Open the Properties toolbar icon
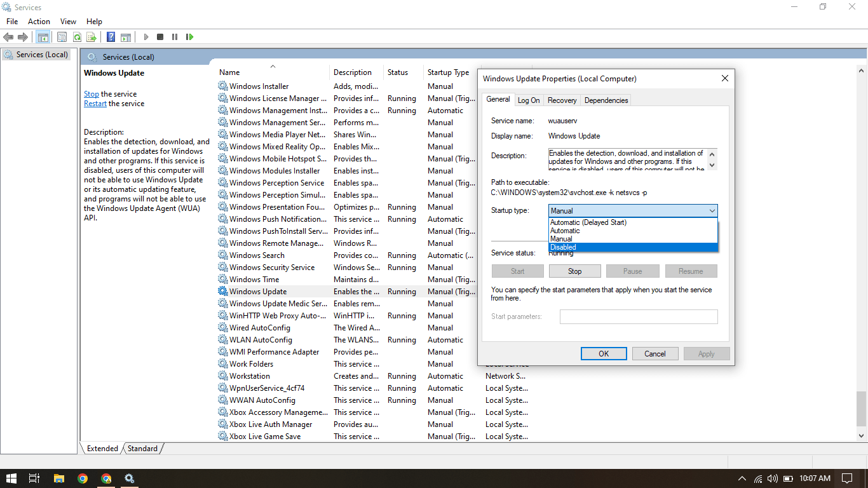The image size is (868, 488). [x=62, y=37]
